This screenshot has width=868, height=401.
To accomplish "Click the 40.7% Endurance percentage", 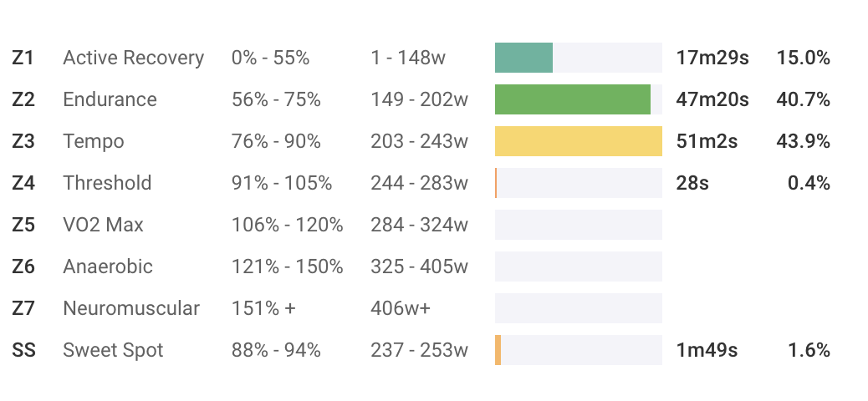I will (803, 99).
